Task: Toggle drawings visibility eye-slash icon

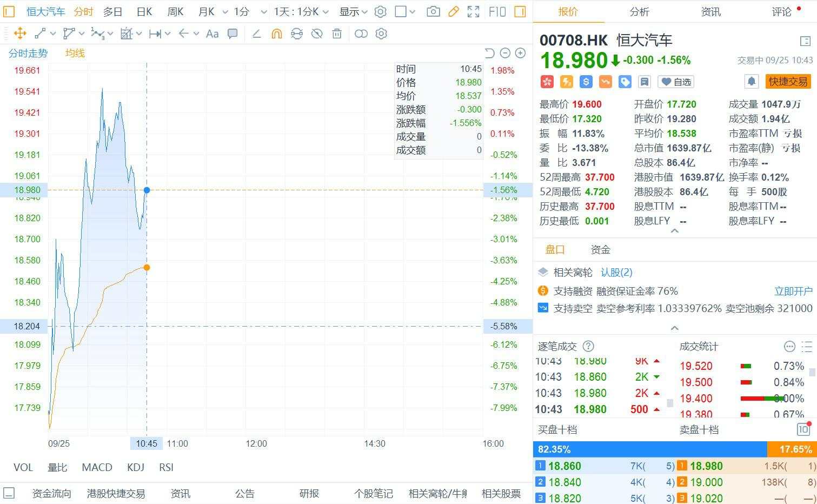Action: [317, 34]
